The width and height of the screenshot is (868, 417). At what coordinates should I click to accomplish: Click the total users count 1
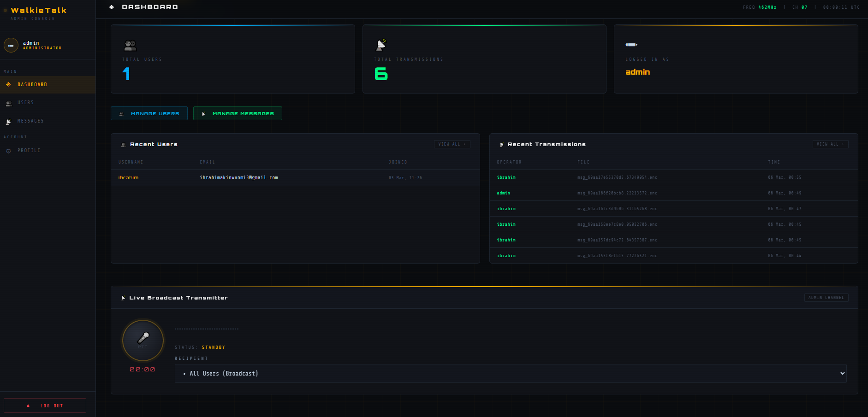tap(126, 74)
